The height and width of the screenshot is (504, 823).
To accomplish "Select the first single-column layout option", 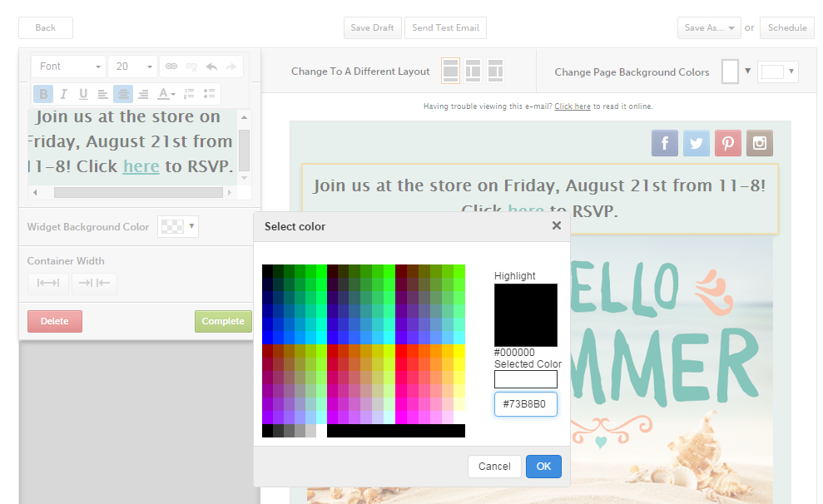I will point(450,72).
